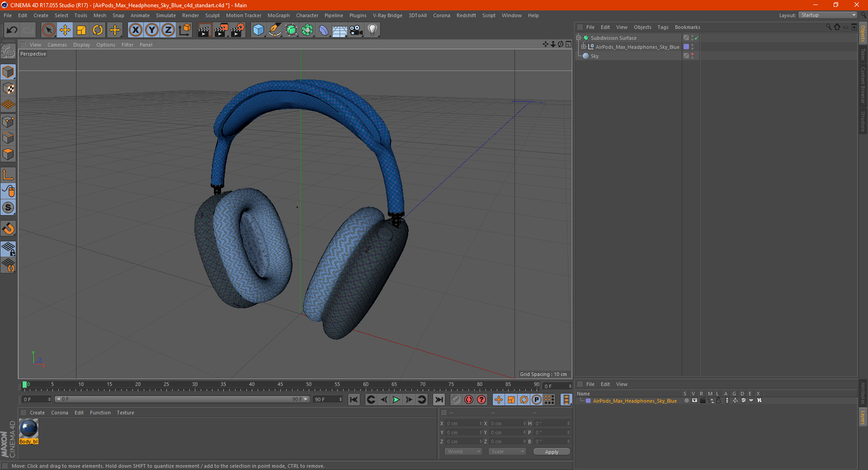
Task: Open the Scale mode dropdown
Action: 507,451
